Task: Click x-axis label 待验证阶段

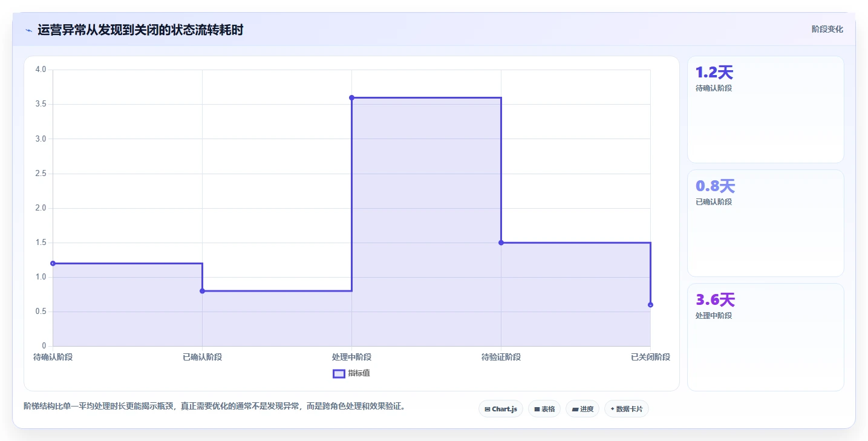Action: [501, 357]
